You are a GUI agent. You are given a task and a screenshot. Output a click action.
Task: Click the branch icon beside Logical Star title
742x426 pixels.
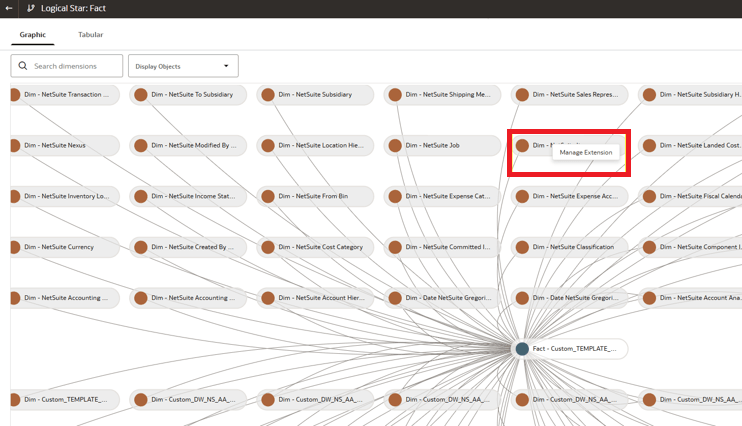(x=31, y=8)
